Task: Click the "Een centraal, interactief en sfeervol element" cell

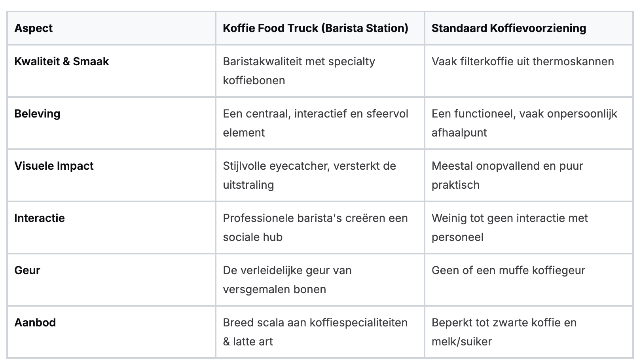Action: tap(315, 123)
